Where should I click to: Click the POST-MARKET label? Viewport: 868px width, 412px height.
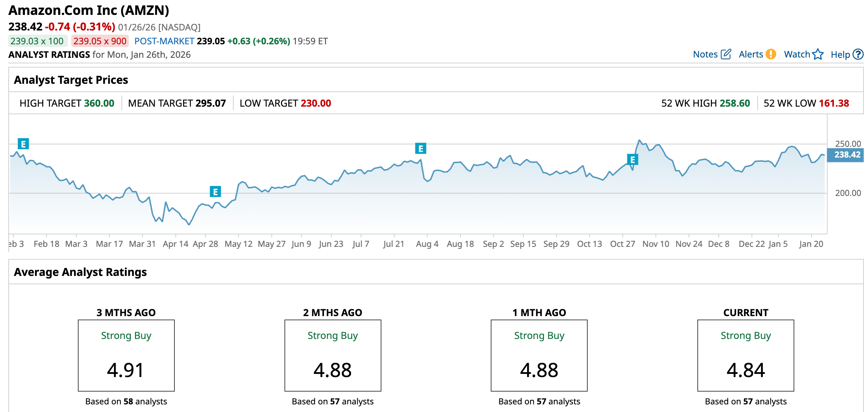[164, 41]
